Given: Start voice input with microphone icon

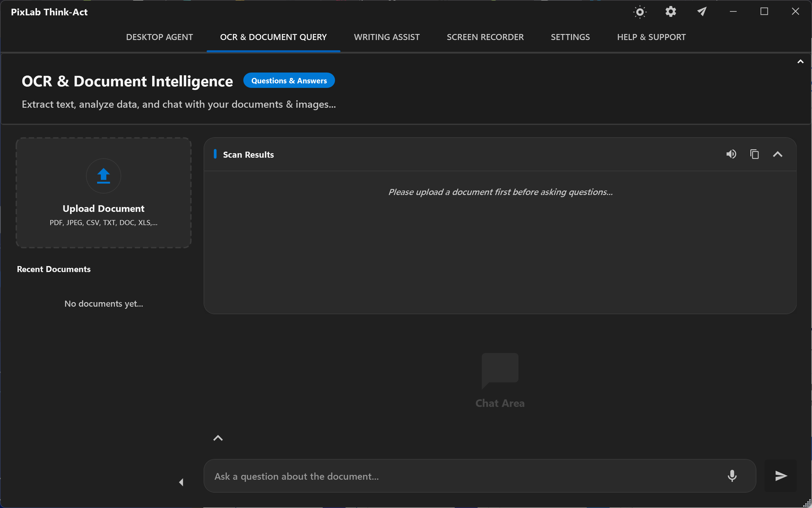Looking at the screenshot, I should tap(732, 476).
